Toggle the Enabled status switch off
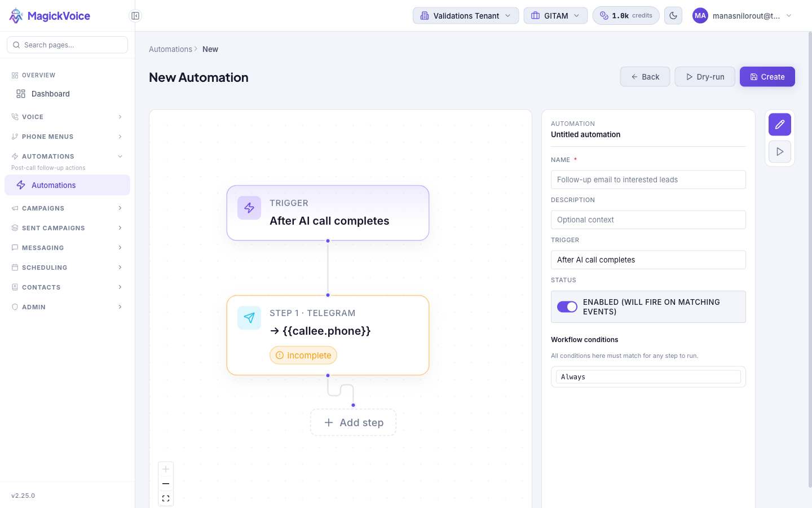 click(567, 306)
